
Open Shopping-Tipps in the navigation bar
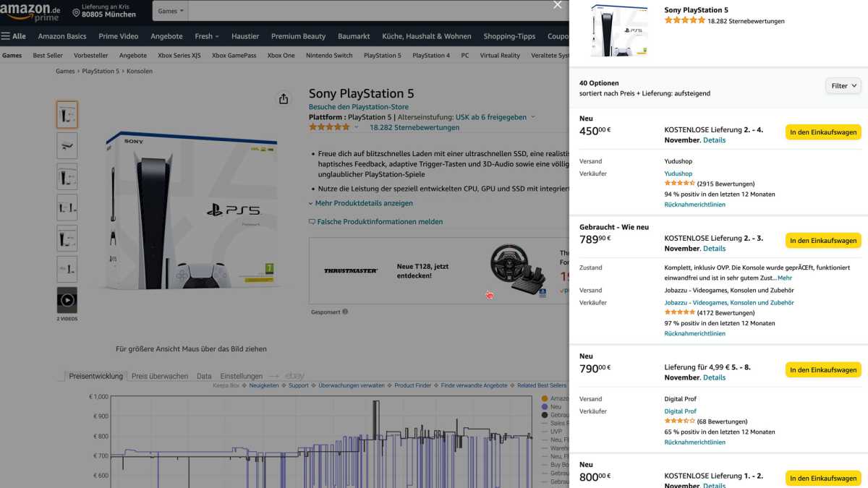point(509,36)
